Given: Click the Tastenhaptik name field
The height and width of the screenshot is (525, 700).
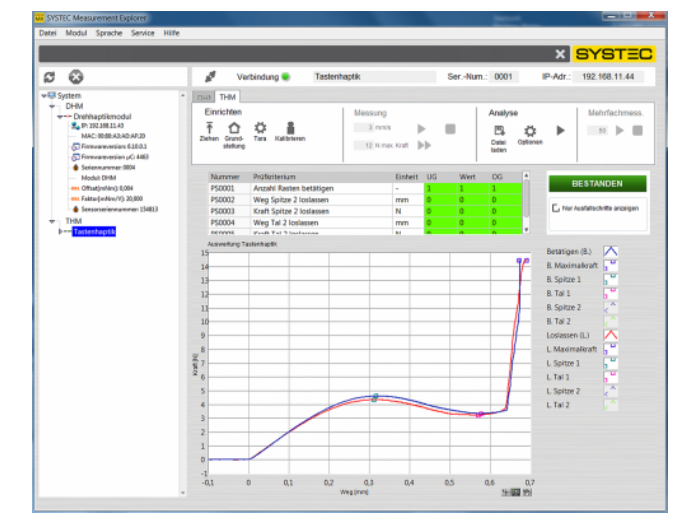Looking at the screenshot, I should [x=374, y=77].
